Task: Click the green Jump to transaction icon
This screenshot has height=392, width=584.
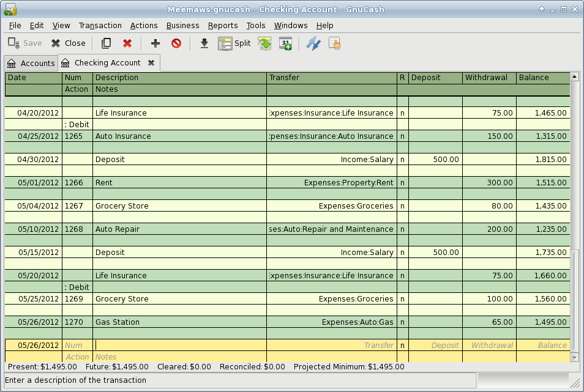Action: point(265,43)
